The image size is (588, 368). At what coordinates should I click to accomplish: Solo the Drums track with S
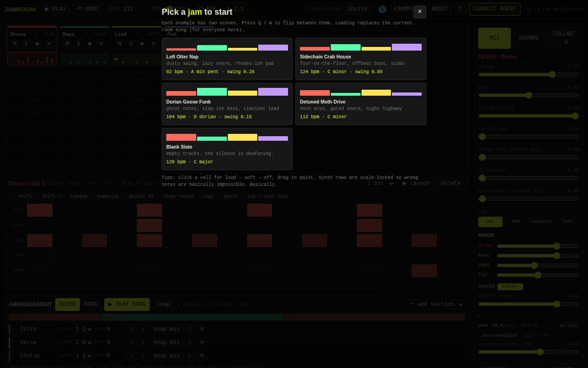click(x=26, y=44)
